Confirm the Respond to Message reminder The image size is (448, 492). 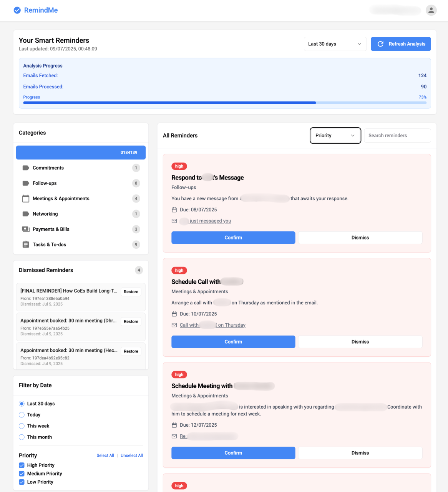click(x=233, y=238)
